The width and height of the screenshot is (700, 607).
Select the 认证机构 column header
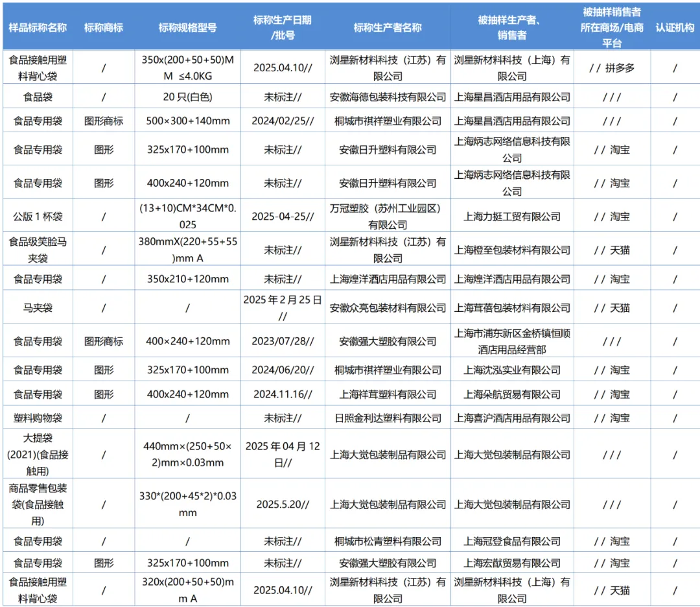click(x=675, y=28)
